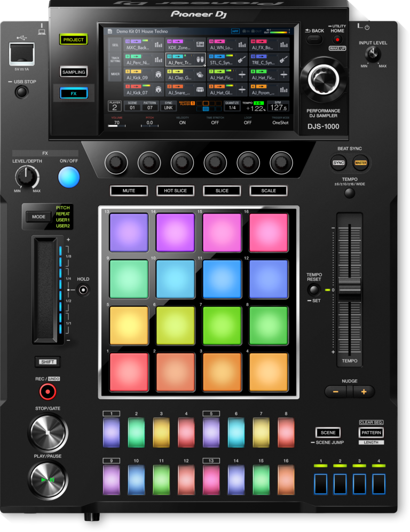Open the TRACK SETTING tab on screen
The height and width of the screenshot is (532, 410).
point(115,59)
